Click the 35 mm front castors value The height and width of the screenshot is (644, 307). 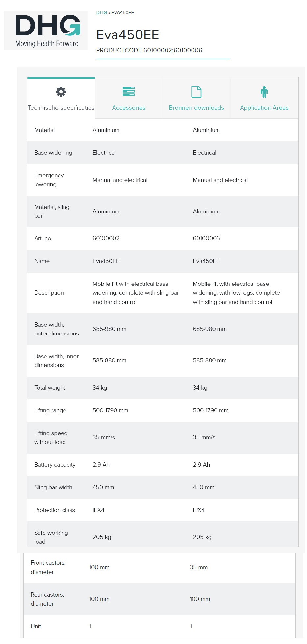pyautogui.click(x=199, y=567)
